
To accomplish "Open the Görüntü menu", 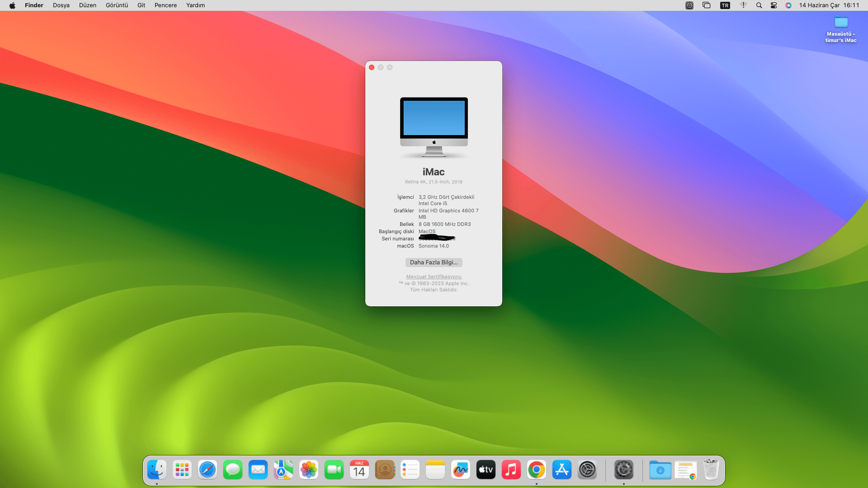I will coord(117,5).
